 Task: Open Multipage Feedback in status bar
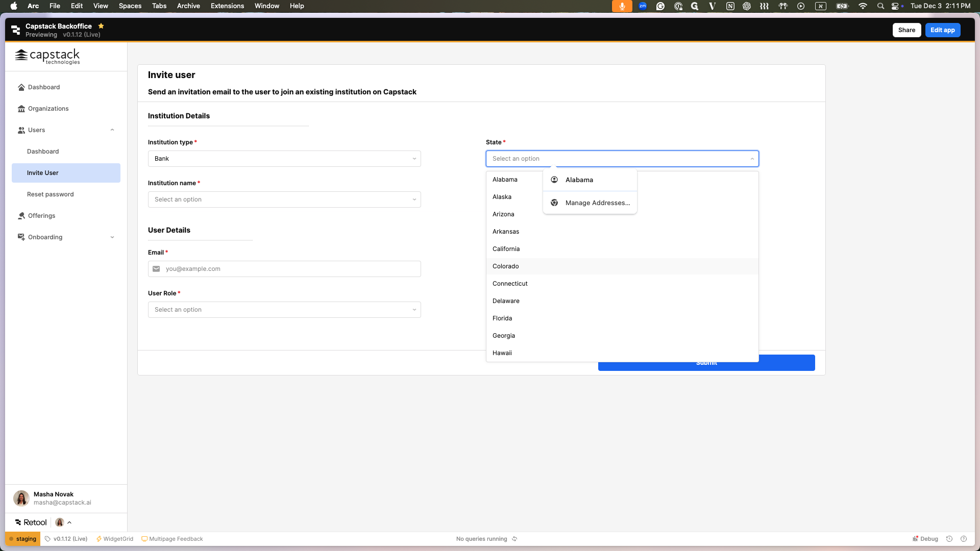(172, 539)
